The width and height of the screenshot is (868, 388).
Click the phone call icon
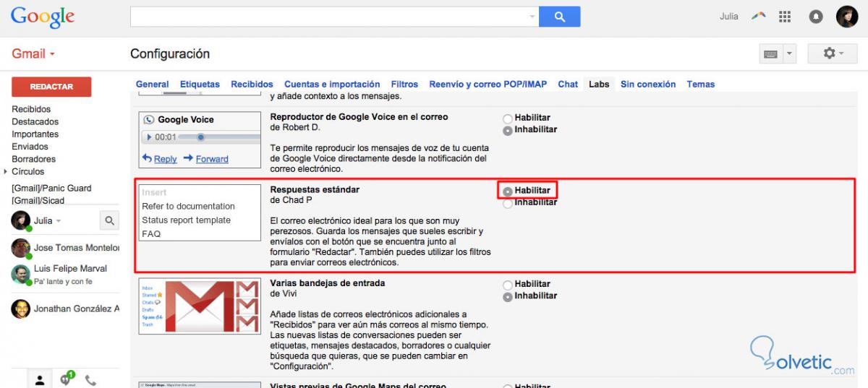coord(90,379)
